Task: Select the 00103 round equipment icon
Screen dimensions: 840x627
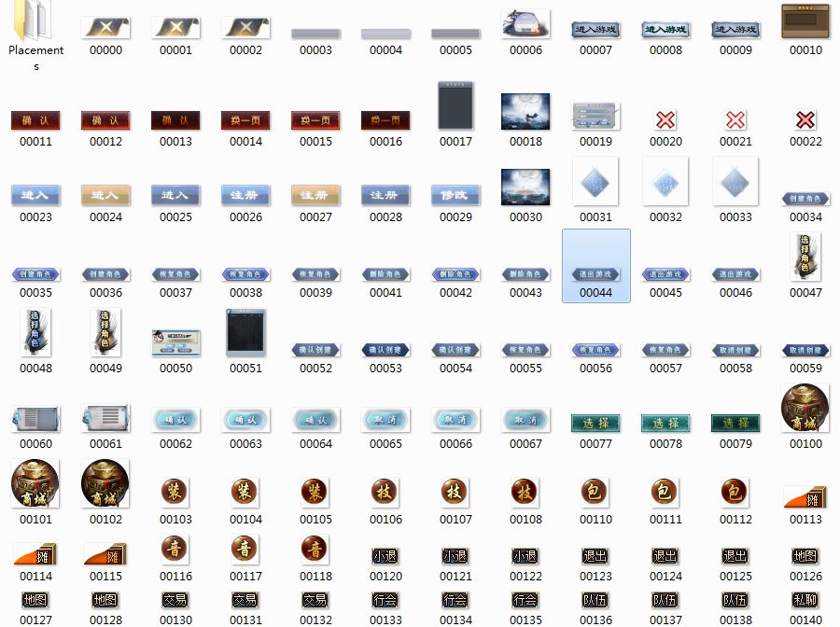Action: pyautogui.click(x=175, y=492)
